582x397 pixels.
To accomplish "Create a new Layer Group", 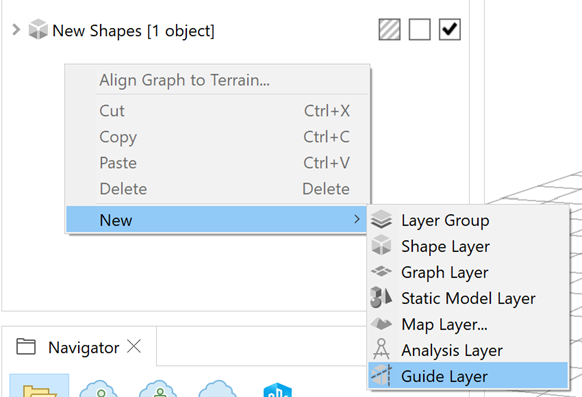I will coord(468,220).
